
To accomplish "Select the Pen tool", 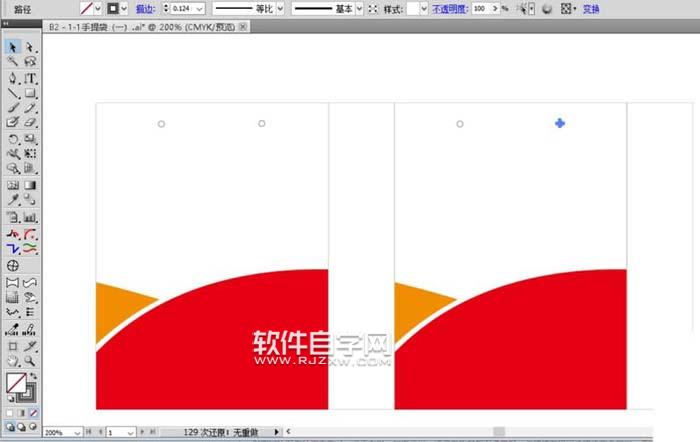I will coord(12,79).
